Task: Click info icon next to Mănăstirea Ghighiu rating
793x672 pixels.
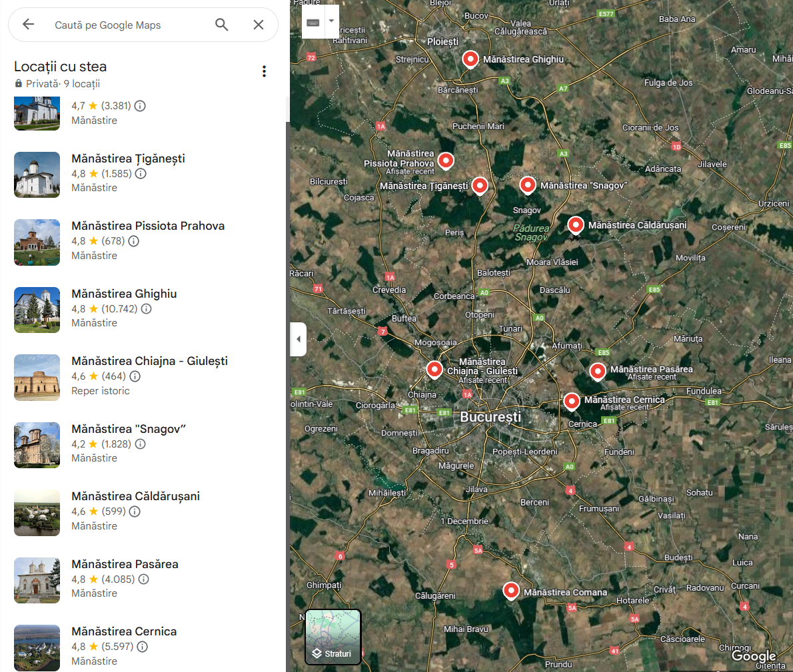Action: [x=146, y=309]
